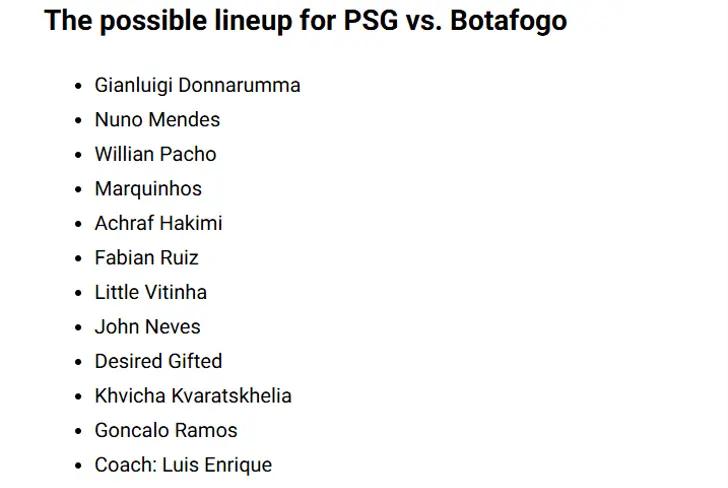The height and width of the screenshot is (488, 728).
Task: Click the John Neves entry
Action: pos(147,327)
